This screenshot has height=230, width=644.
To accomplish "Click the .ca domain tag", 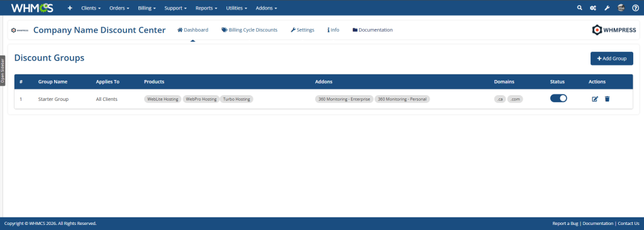I will tap(500, 99).
